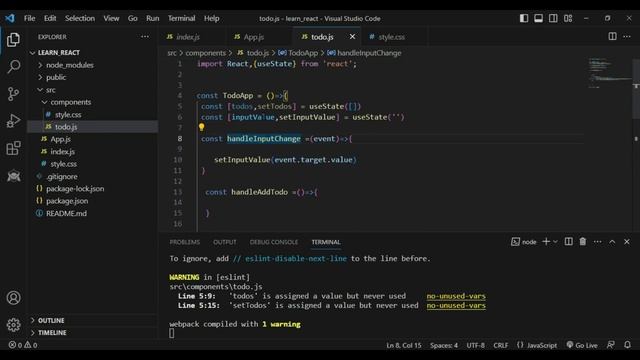Open the Edit menu

click(50, 18)
